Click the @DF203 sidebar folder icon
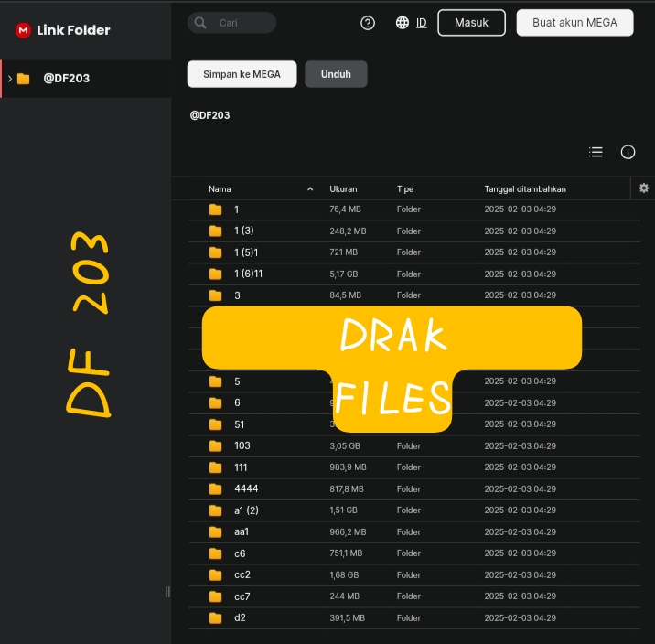Image resolution: width=655 pixels, height=644 pixels. pos(24,79)
